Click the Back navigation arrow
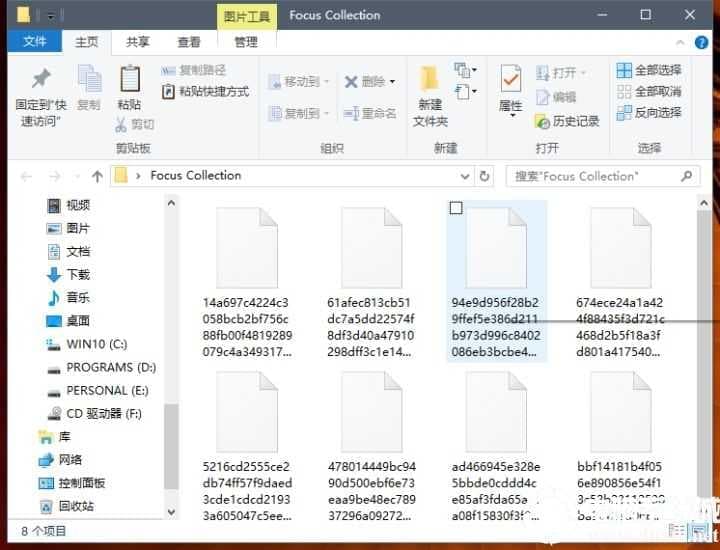 coord(26,176)
